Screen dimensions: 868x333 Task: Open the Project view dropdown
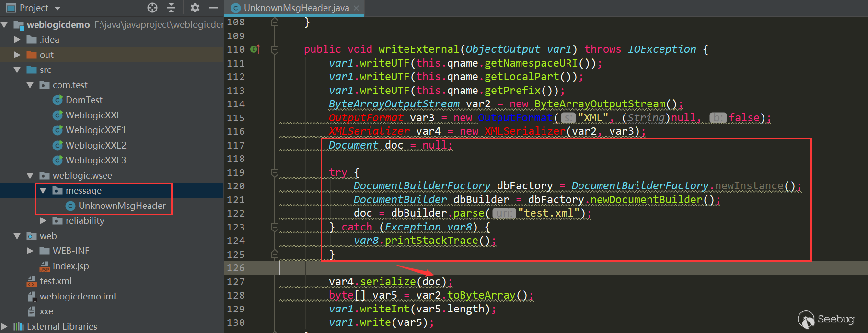(x=58, y=8)
